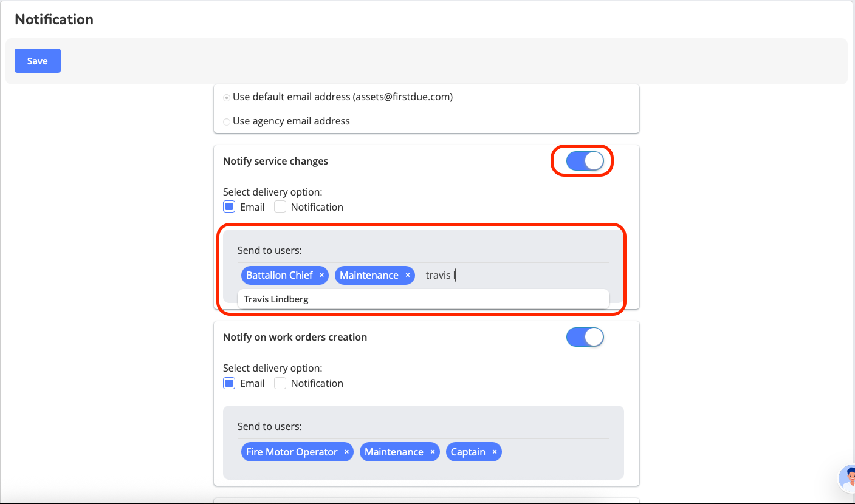This screenshot has height=504, width=855.
Task: Select Use agency email address option
Action: coord(227,121)
